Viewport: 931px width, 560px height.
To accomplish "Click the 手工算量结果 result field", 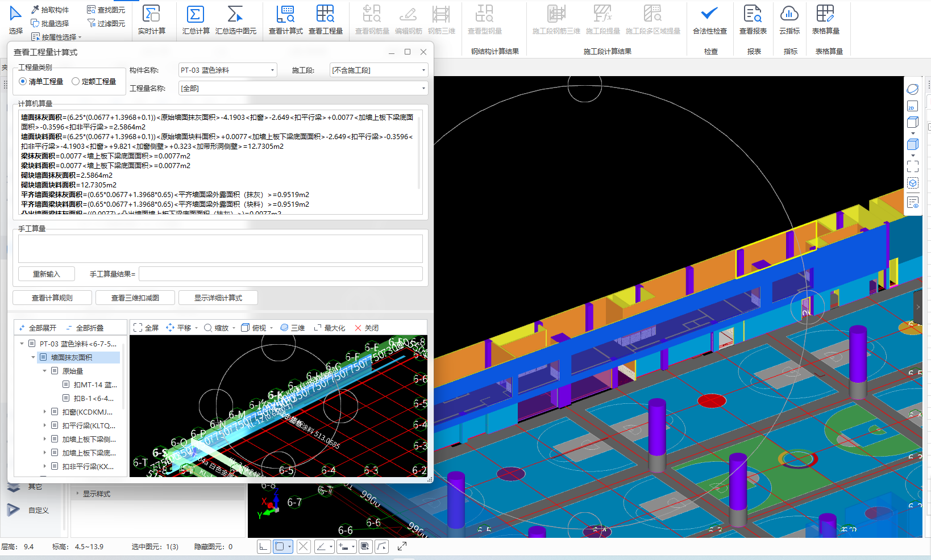I will pos(281,274).
